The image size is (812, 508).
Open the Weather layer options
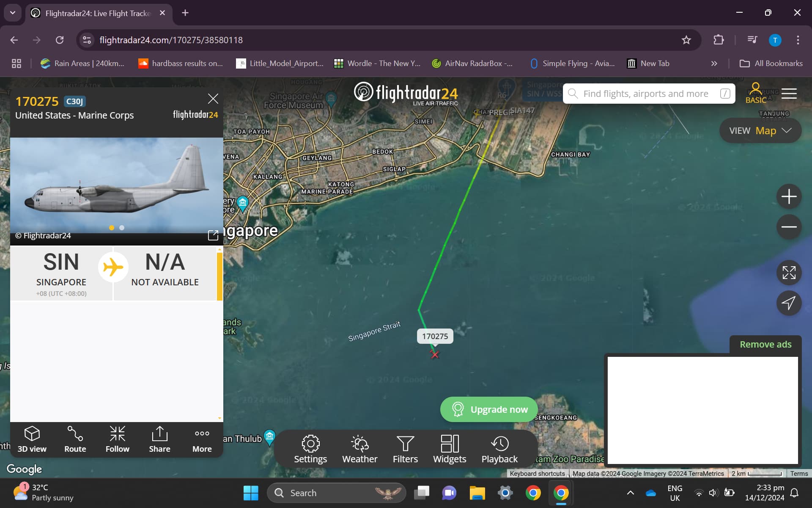(359, 449)
